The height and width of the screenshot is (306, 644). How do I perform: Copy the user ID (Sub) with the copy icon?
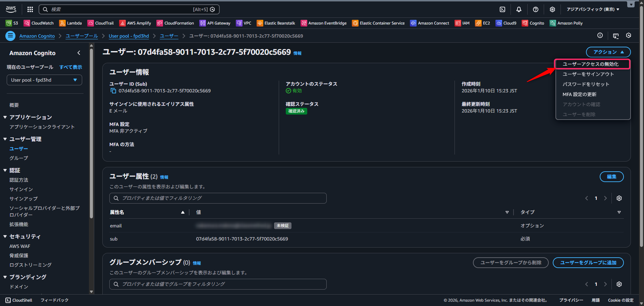(113, 91)
